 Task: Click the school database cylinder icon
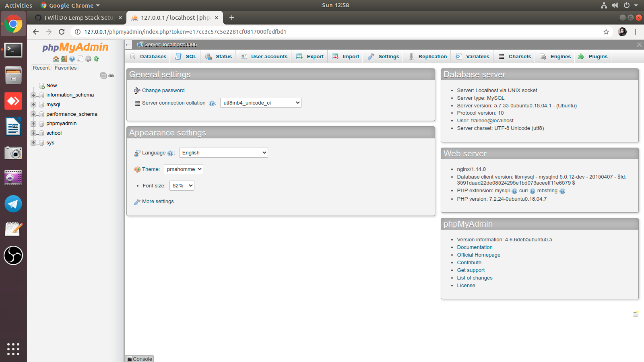pos(41,133)
